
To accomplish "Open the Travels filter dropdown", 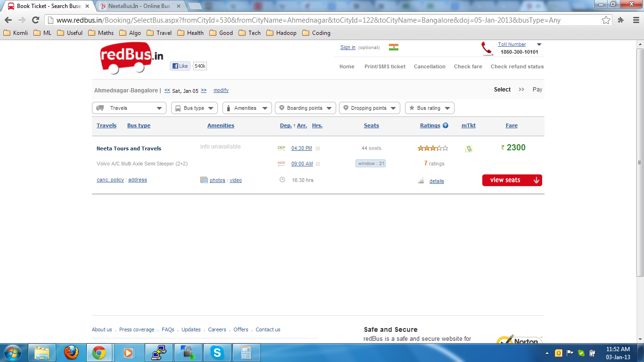I will pyautogui.click(x=129, y=108).
